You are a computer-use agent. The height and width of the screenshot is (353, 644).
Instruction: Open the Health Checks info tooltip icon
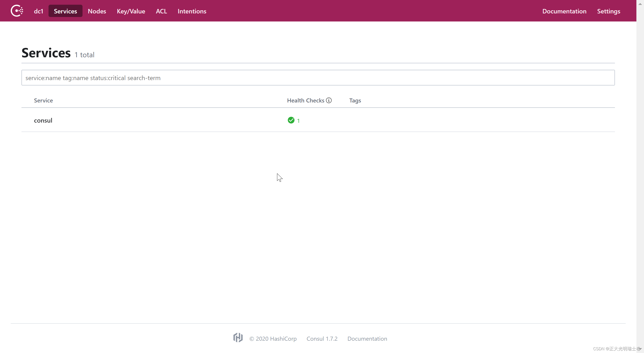pyautogui.click(x=328, y=100)
